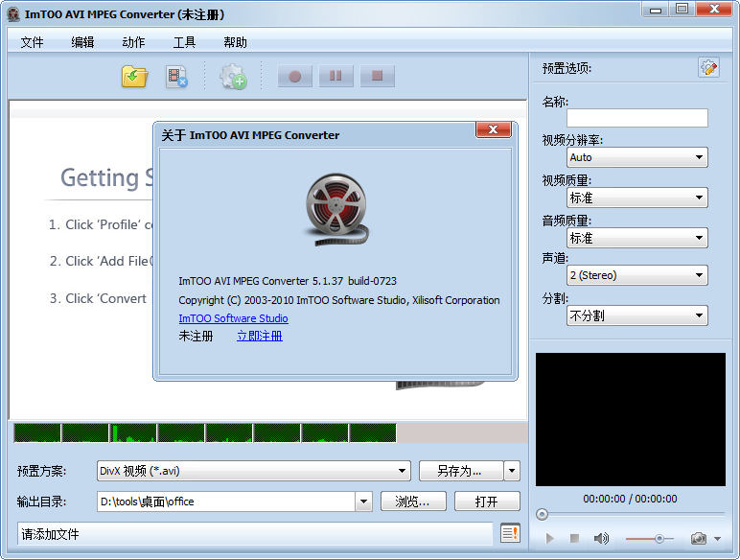Click the Add File folder icon
The height and width of the screenshot is (560, 740).
[x=134, y=76]
